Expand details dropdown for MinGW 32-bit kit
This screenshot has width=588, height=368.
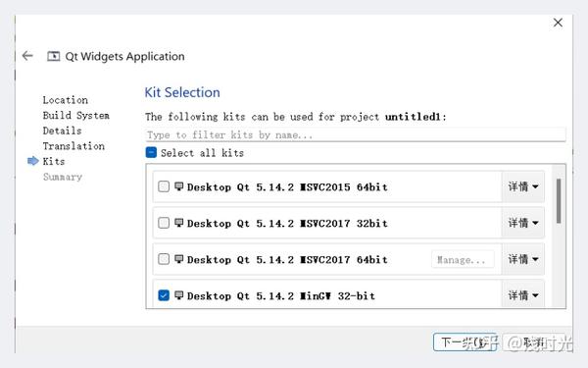point(523,294)
